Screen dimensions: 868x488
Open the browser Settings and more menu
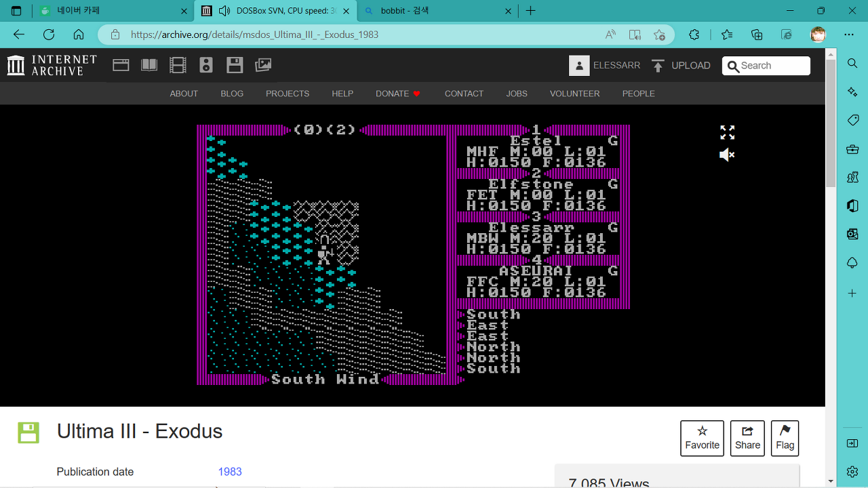click(849, 35)
